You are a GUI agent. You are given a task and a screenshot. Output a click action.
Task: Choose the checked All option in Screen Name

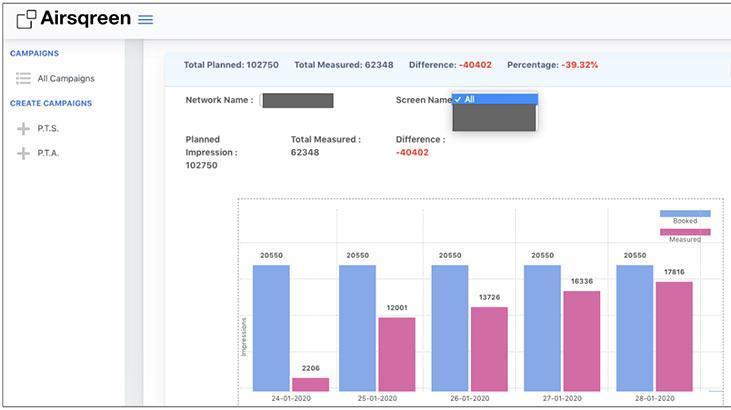click(495, 99)
